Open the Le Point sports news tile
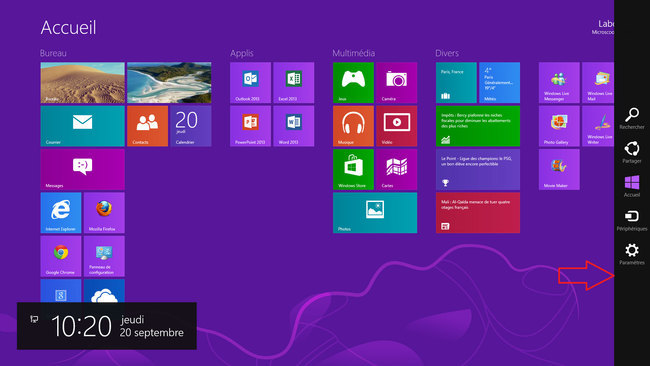This screenshot has width=650, height=366. (478, 170)
